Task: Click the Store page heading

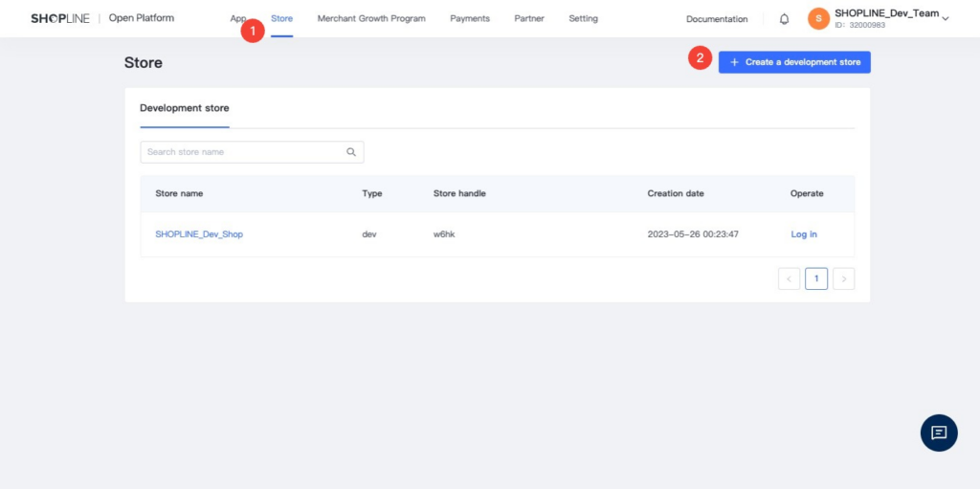Action: point(144,62)
